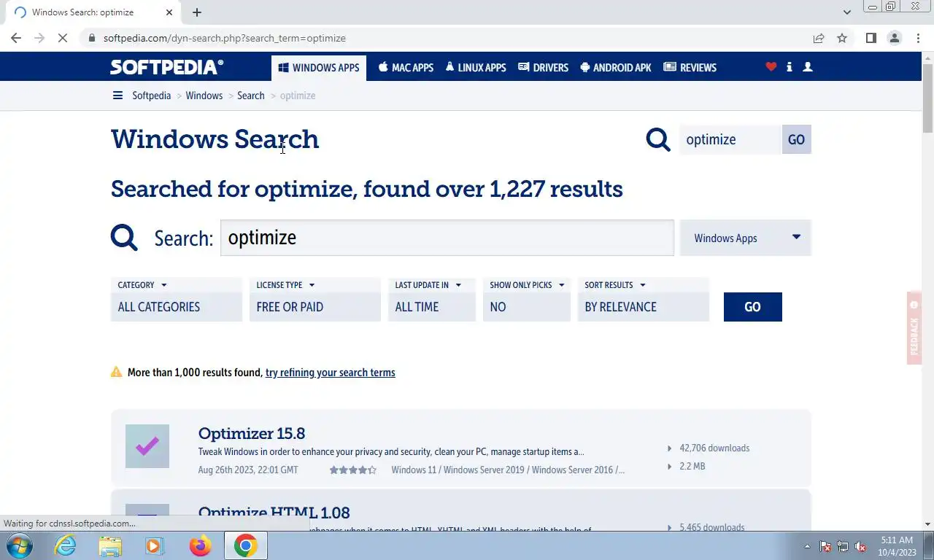
Task: Close the Windows Search: optimize tab
Action: 169,12
